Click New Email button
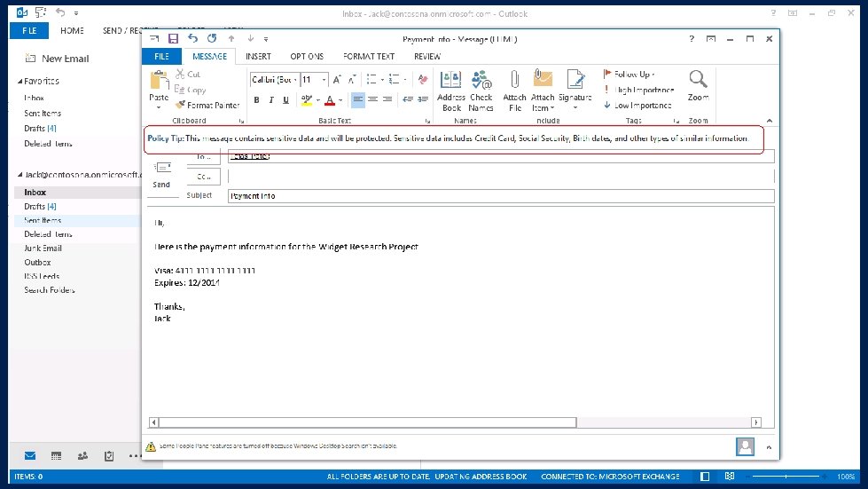The height and width of the screenshot is (489, 868). pyautogui.click(x=58, y=59)
